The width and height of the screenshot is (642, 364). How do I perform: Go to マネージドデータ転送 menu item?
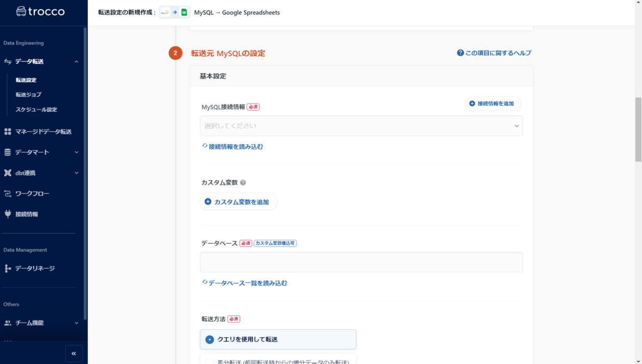coord(43,131)
